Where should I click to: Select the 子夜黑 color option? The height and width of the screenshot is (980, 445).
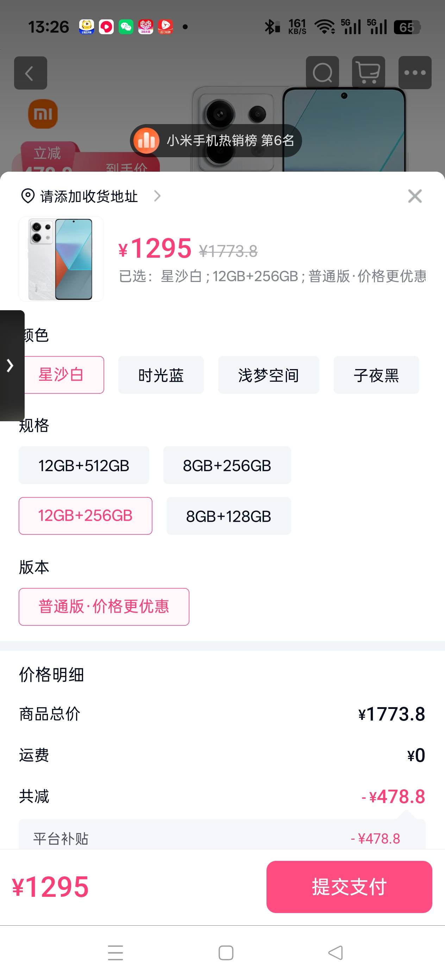click(376, 375)
